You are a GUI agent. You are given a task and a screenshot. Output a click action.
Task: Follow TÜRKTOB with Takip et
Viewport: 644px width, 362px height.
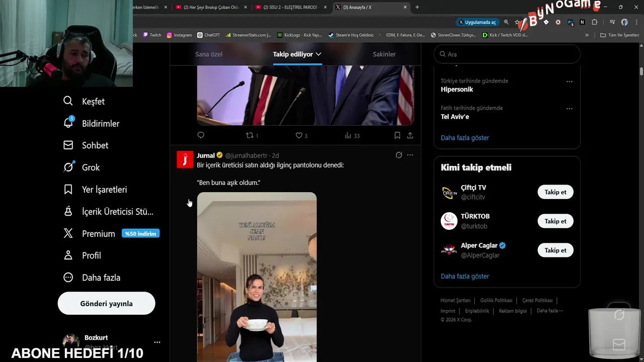(555, 221)
